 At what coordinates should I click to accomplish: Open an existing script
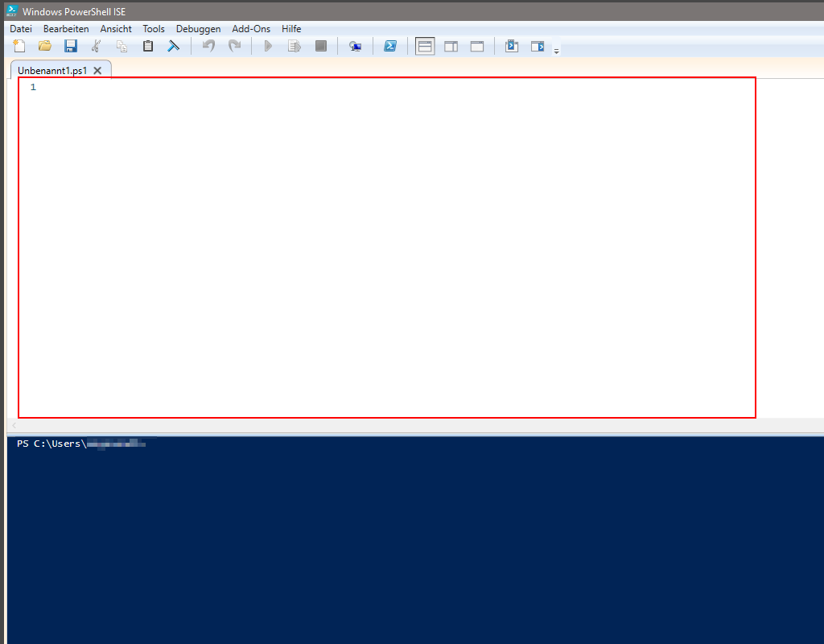pyautogui.click(x=44, y=46)
